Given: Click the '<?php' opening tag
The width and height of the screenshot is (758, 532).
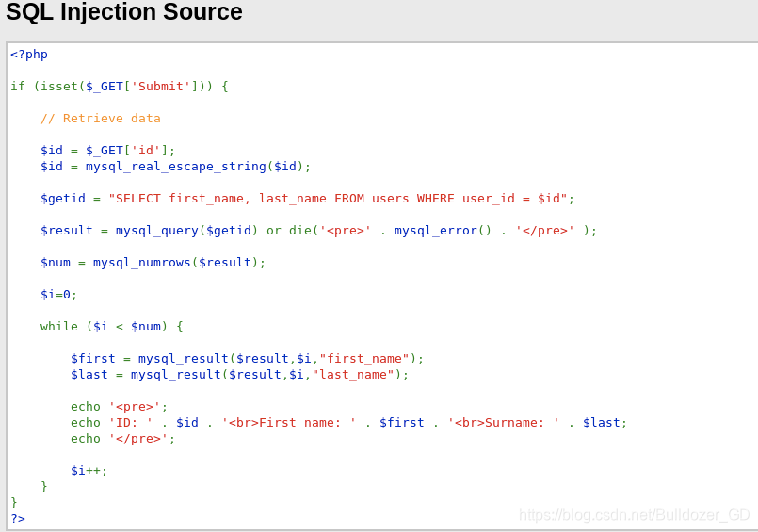Looking at the screenshot, I should (x=29, y=55).
